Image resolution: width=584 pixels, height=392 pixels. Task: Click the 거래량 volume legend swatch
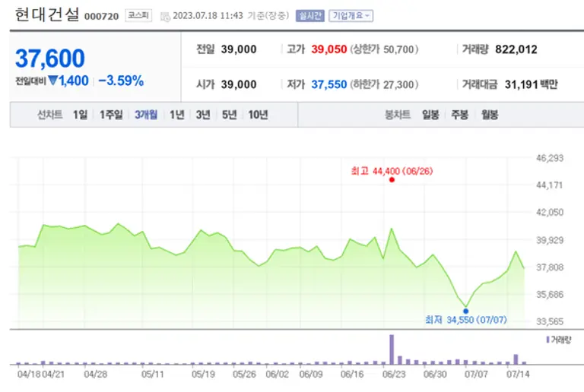[x=548, y=340]
